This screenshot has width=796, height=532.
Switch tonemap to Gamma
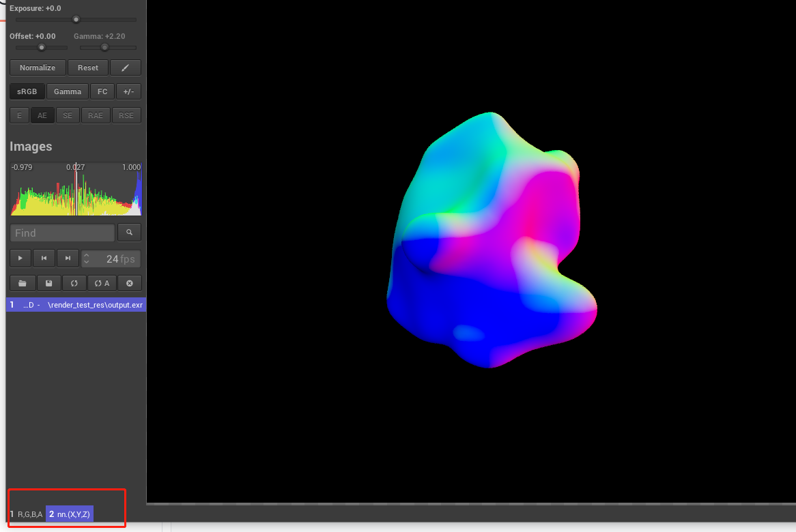[68, 91]
